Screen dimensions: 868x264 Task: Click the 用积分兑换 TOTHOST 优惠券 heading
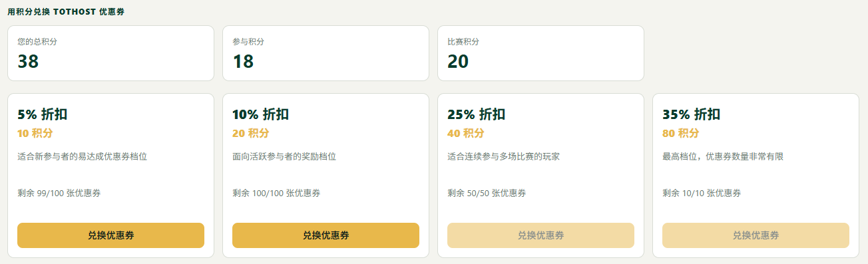click(x=66, y=12)
